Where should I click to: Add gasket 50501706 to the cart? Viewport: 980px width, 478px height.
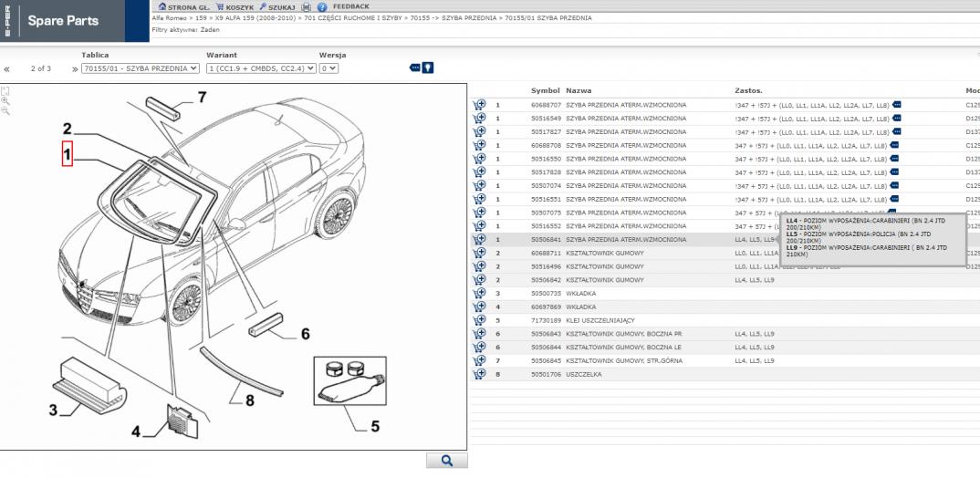(479, 374)
